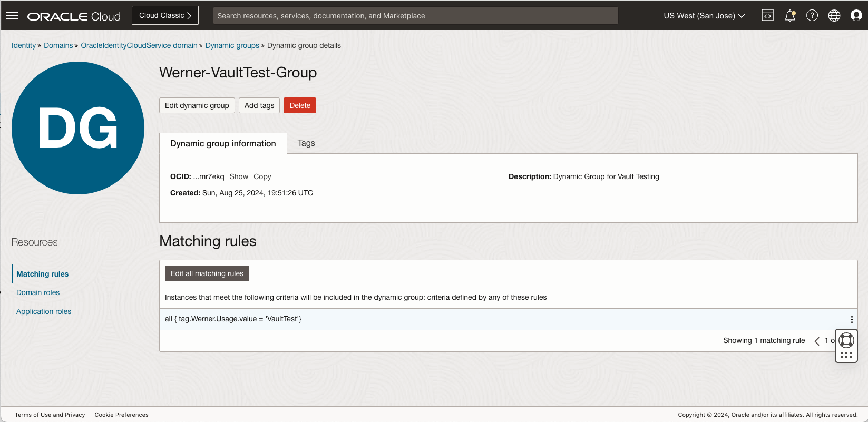Click the Edit dynamic group button
868x422 pixels.
click(197, 105)
